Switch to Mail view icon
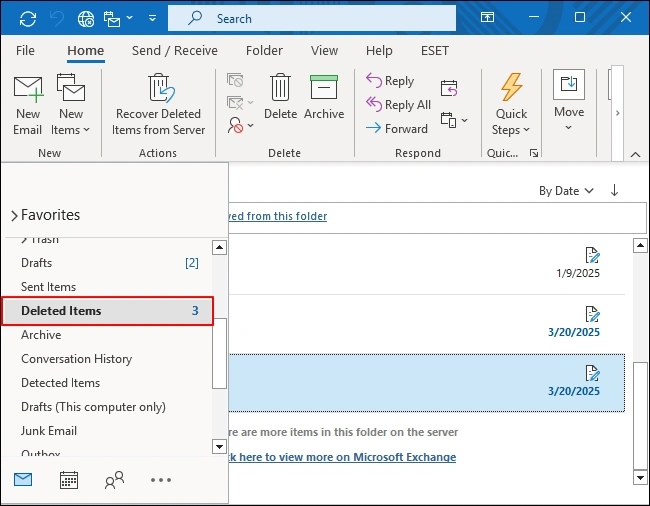Image resolution: width=650 pixels, height=506 pixels. (x=23, y=479)
